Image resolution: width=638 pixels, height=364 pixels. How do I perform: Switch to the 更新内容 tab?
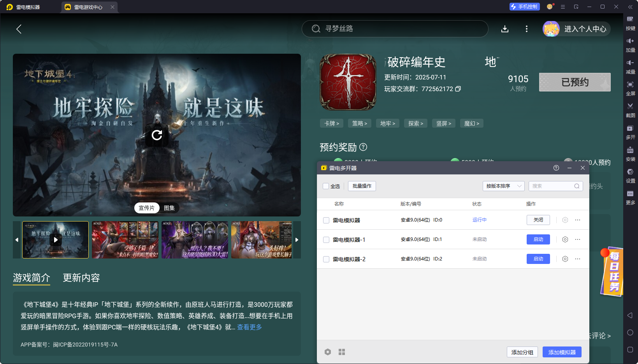click(81, 278)
